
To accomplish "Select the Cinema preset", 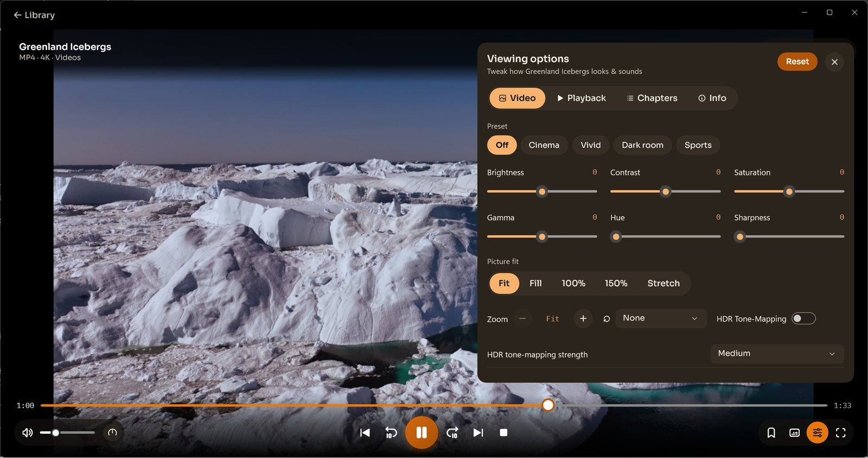I will [x=544, y=145].
